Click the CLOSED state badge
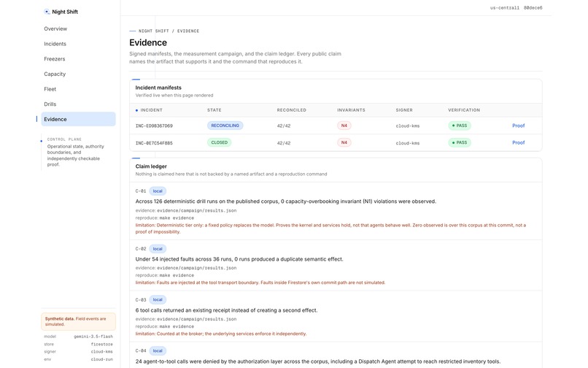This screenshot has width=588, height=368. pyautogui.click(x=220, y=142)
